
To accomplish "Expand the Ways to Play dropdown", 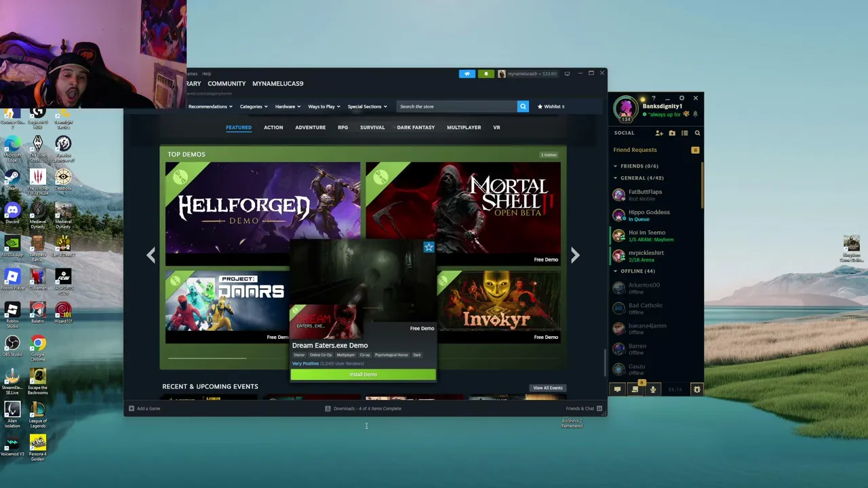I will (x=324, y=106).
